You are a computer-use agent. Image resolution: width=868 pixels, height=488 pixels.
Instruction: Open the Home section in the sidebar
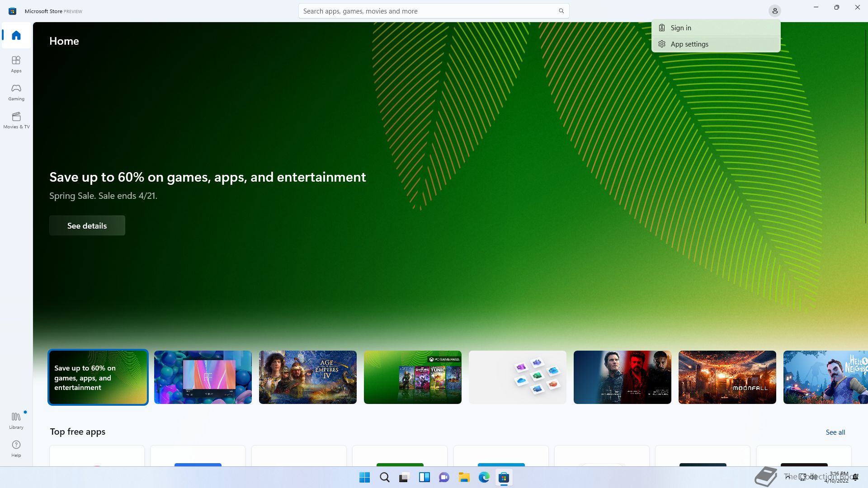[x=16, y=35]
